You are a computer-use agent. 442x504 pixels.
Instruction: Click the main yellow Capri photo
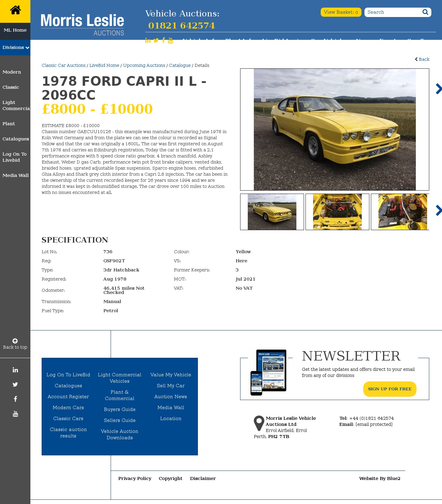(x=335, y=129)
